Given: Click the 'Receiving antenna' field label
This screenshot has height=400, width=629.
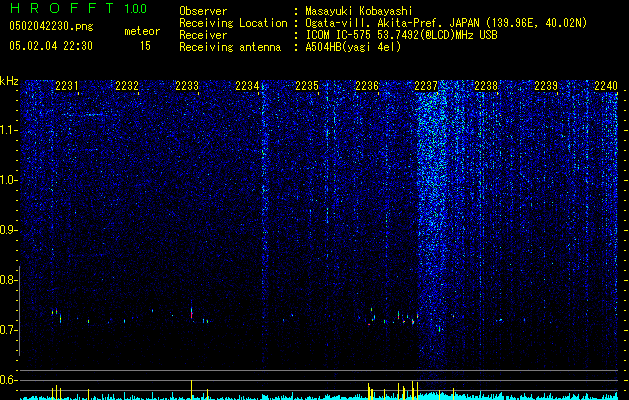Looking at the screenshot, I should click(x=230, y=47).
